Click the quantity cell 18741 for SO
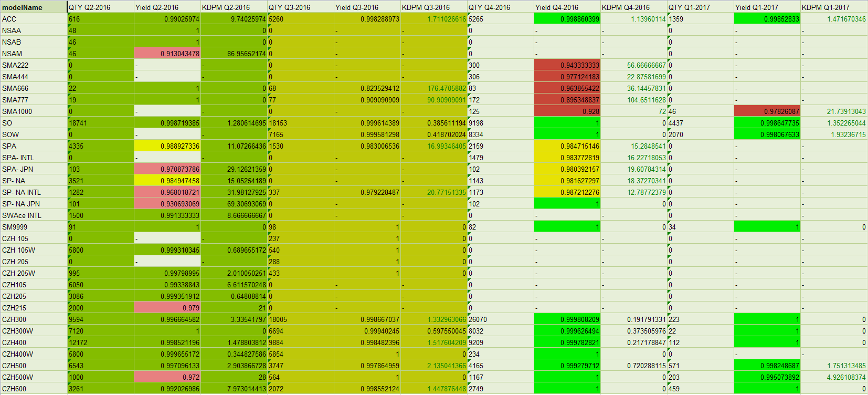 click(101, 123)
